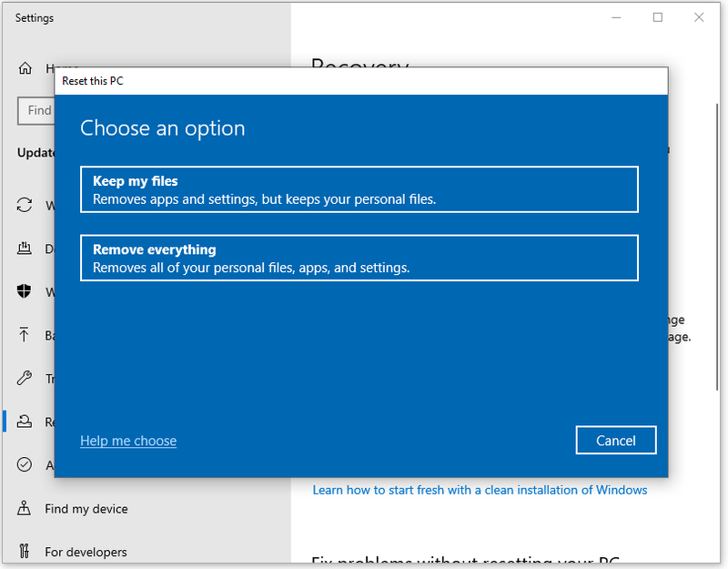The width and height of the screenshot is (728, 569).
Task: Open Windows Security shield icon
Action: point(25,291)
